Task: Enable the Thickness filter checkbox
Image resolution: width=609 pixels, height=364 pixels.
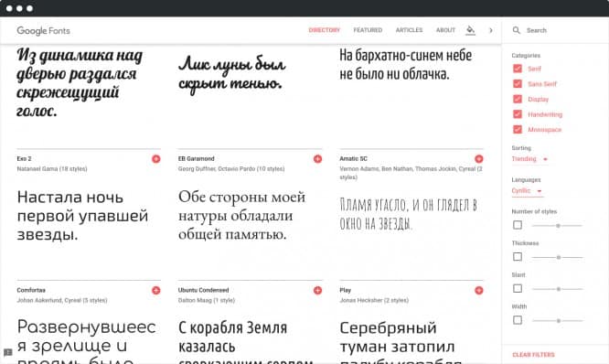Action: [518, 257]
